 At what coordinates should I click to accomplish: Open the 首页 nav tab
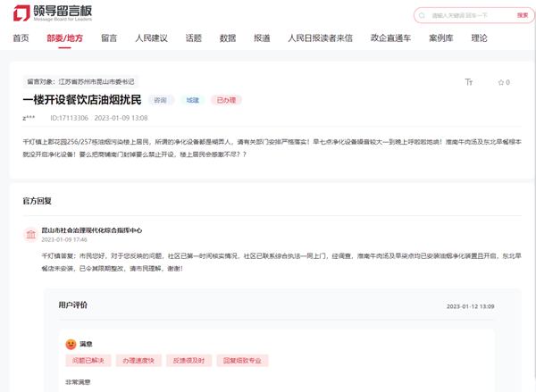point(21,38)
